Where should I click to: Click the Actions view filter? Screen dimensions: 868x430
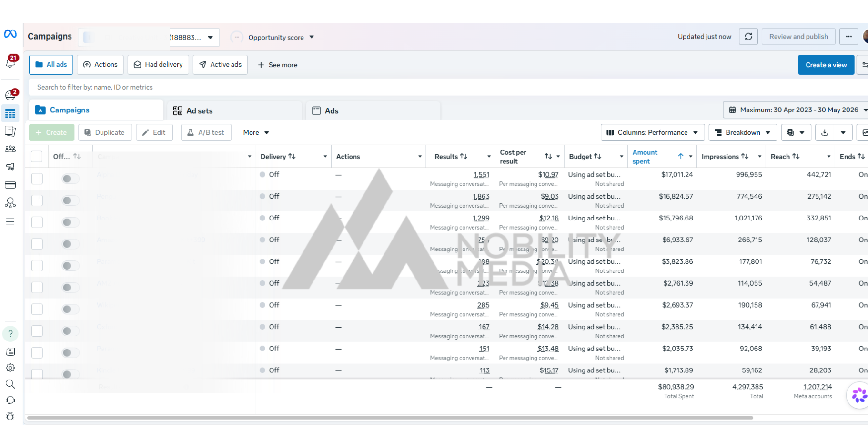click(101, 65)
